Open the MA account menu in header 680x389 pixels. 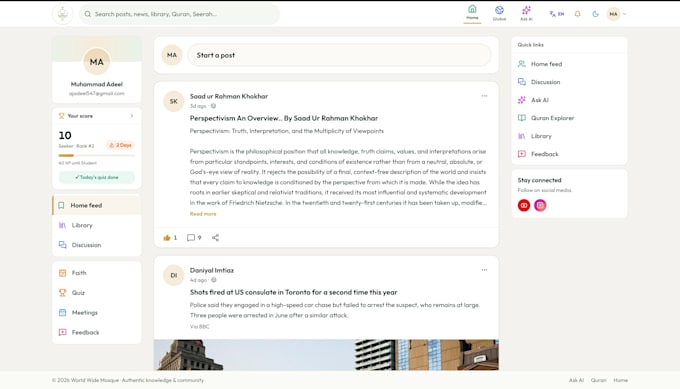point(616,14)
